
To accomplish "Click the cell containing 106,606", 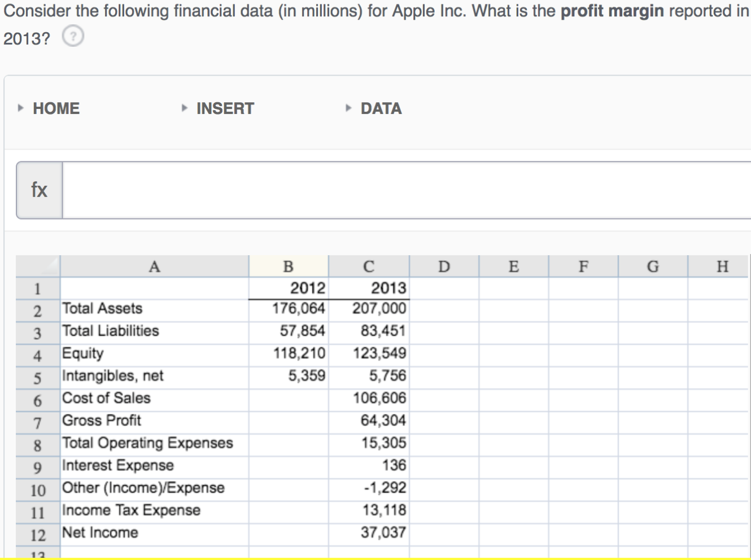I will [x=369, y=400].
